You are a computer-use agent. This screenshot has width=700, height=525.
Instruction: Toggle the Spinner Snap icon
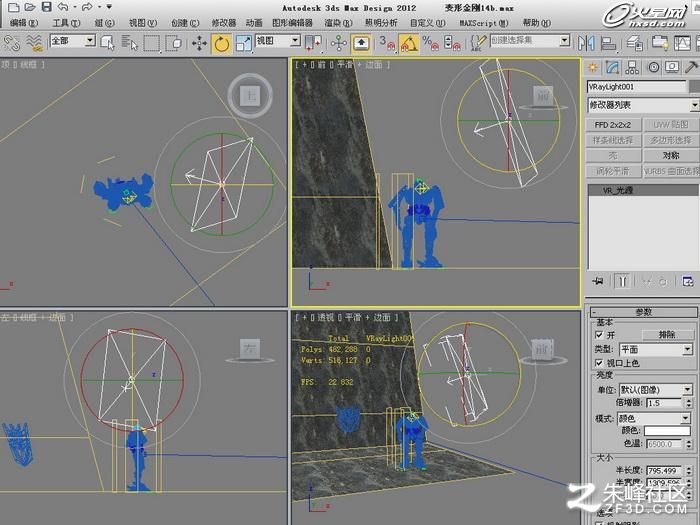pos(453,43)
